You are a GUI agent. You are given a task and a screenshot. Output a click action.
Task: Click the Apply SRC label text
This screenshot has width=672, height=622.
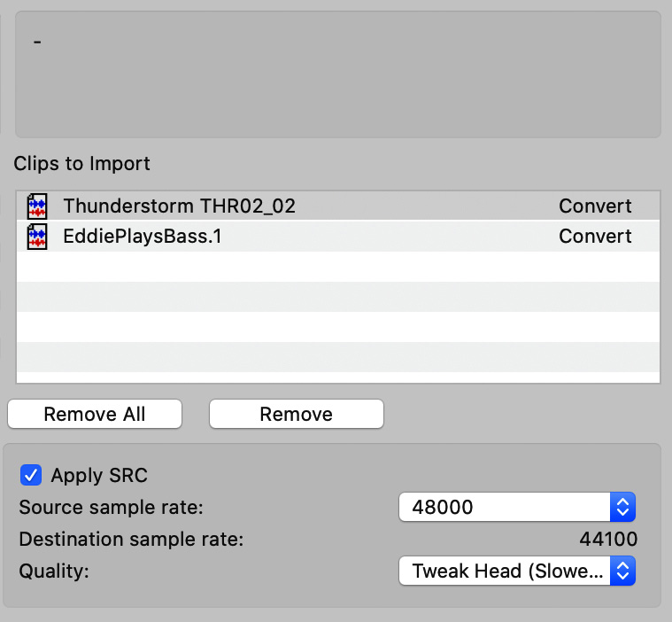(x=99, y=475)
